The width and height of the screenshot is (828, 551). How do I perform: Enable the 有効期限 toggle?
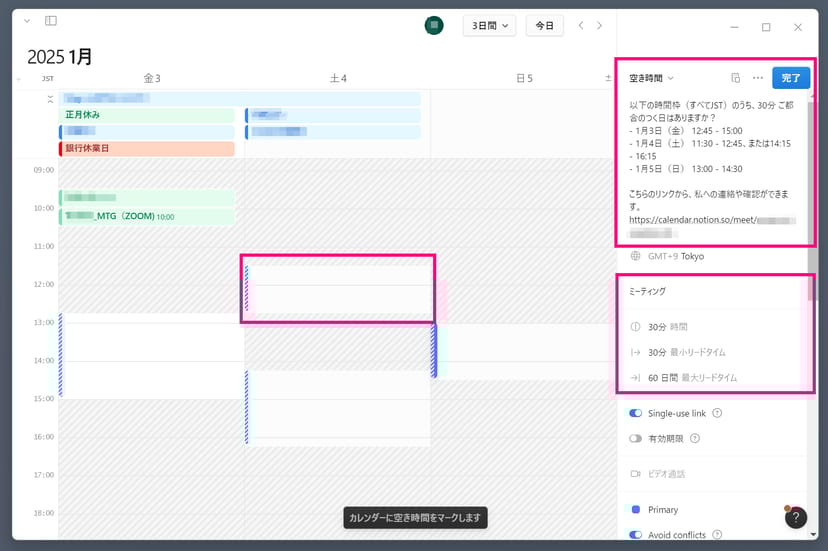click(x=635, y=438)
